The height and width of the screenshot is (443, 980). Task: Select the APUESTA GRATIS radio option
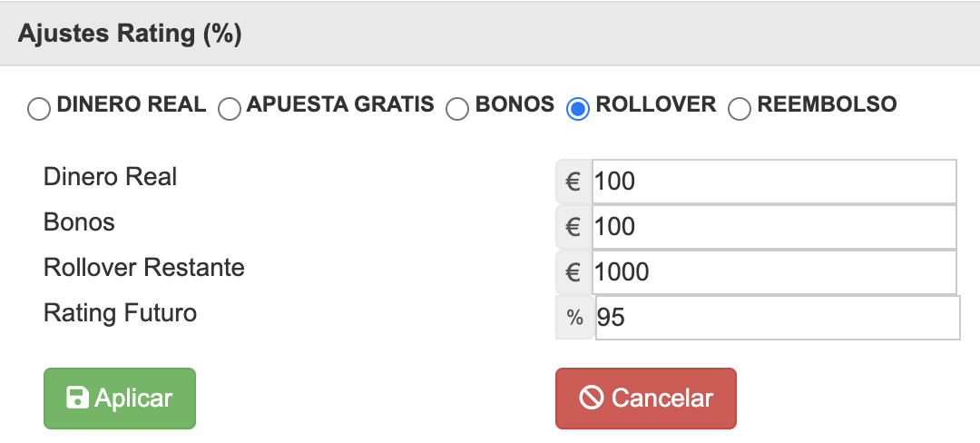click(x=230, y=109)
